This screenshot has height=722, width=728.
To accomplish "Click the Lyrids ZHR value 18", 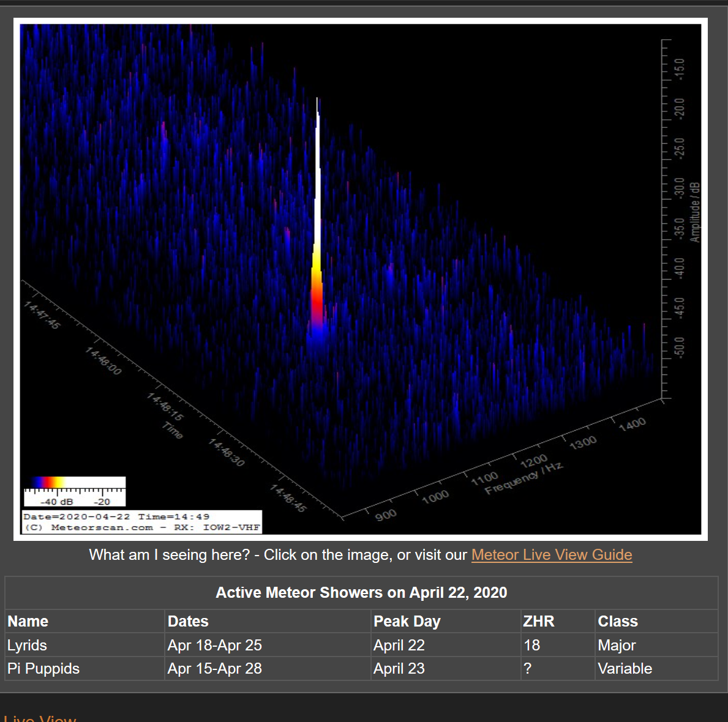I will click(x=531, y=645).
